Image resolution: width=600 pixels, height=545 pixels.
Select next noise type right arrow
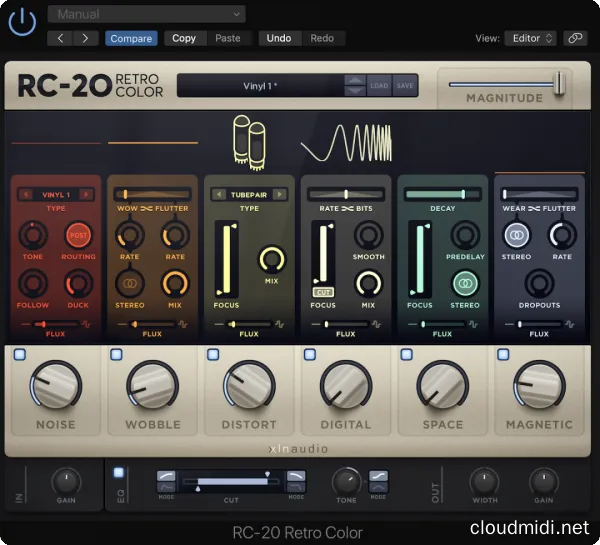[x=86, y=194]
